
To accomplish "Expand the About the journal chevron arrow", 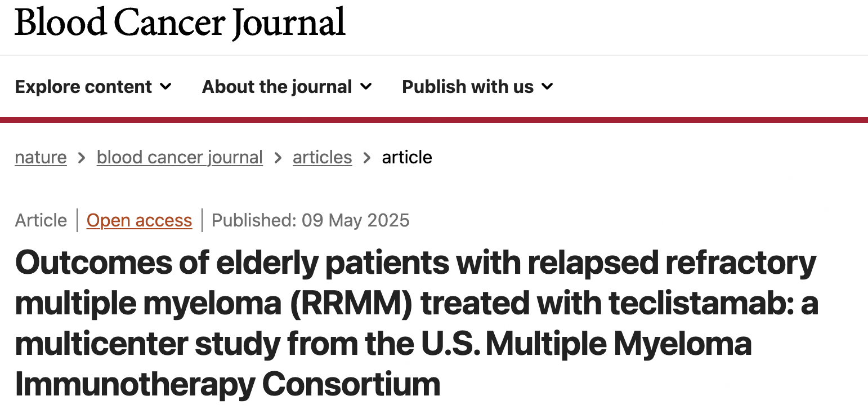I will (366, 87).
